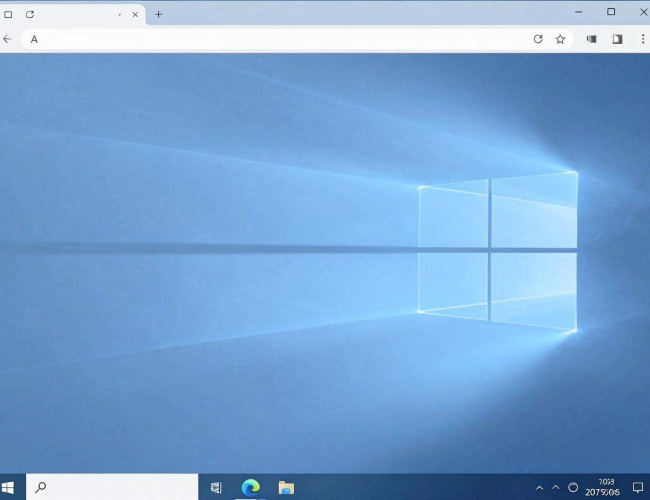Click the extension icon next to the star

pyautogui.click(x=592, y=39)
